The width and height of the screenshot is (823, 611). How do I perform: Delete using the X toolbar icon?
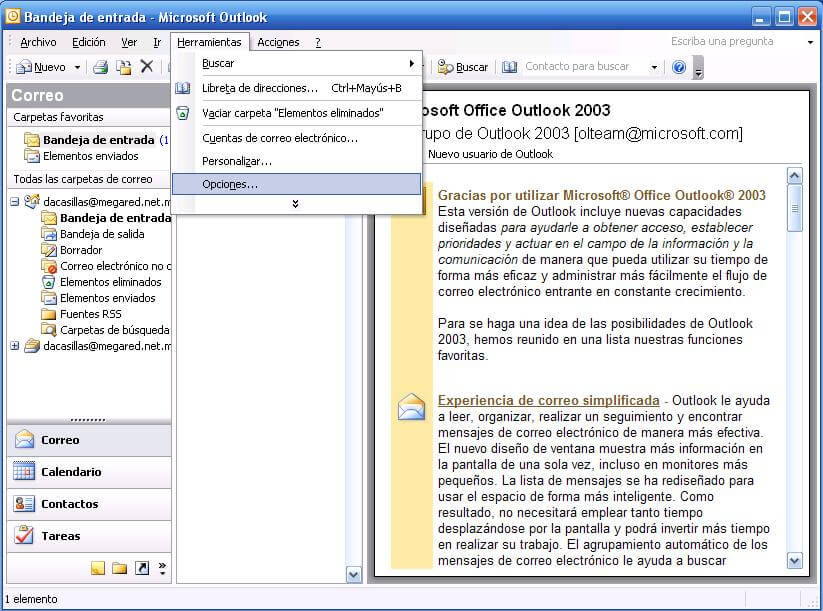click(147, 67)
